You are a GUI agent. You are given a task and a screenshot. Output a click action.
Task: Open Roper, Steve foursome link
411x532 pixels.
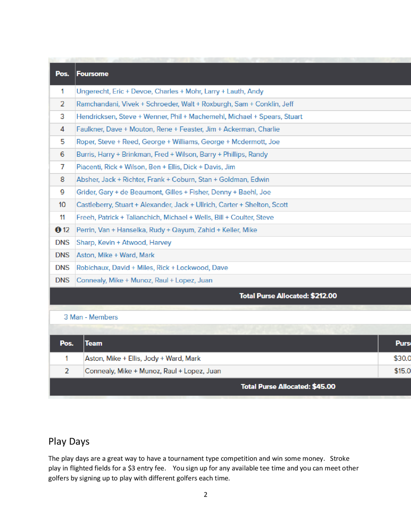click(178, 142)
